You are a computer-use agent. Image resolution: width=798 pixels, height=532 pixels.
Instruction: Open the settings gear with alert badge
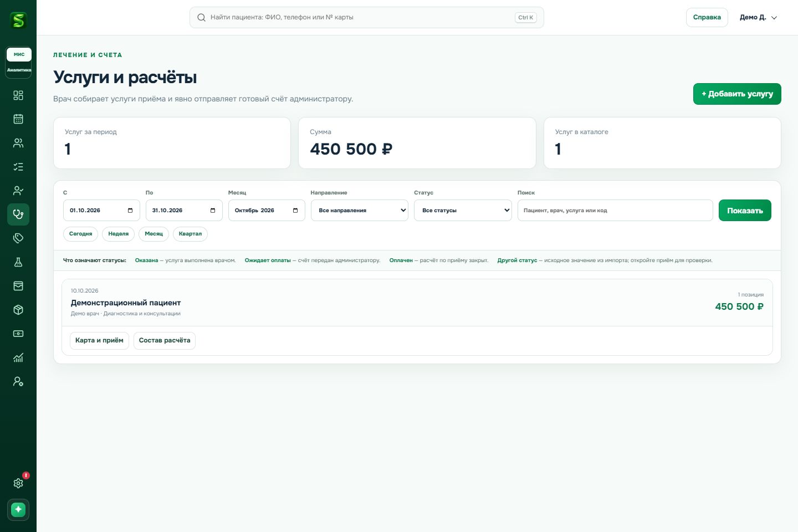[x=18, y=483]
